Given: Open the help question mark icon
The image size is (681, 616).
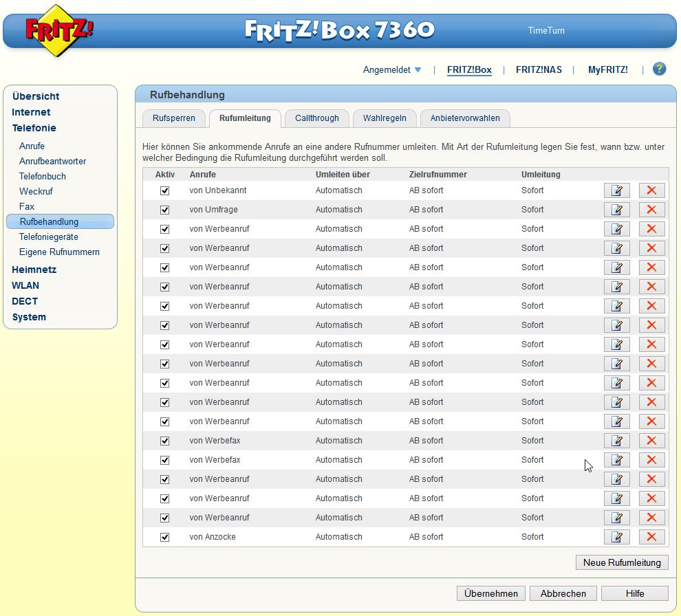Looking at the screenshot, I should tap(659, 69).
